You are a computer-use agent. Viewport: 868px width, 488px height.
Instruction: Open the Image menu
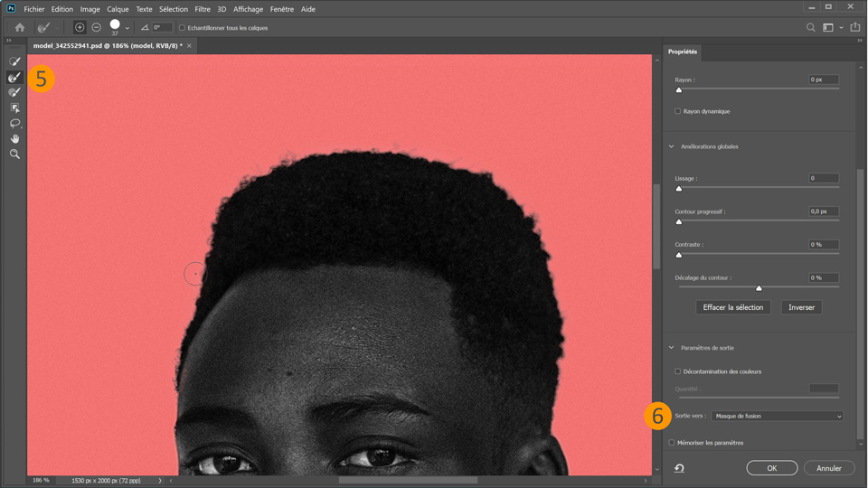(x=90, y=9)
